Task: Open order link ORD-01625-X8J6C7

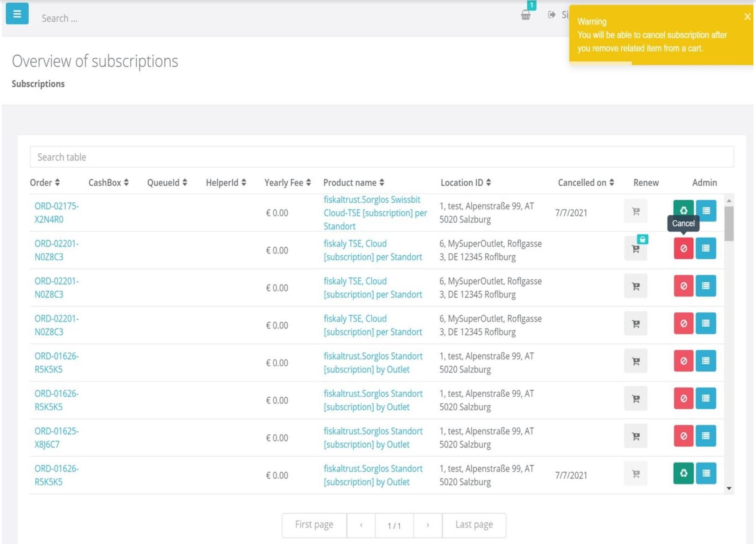Action: click(x=56, y=438)
